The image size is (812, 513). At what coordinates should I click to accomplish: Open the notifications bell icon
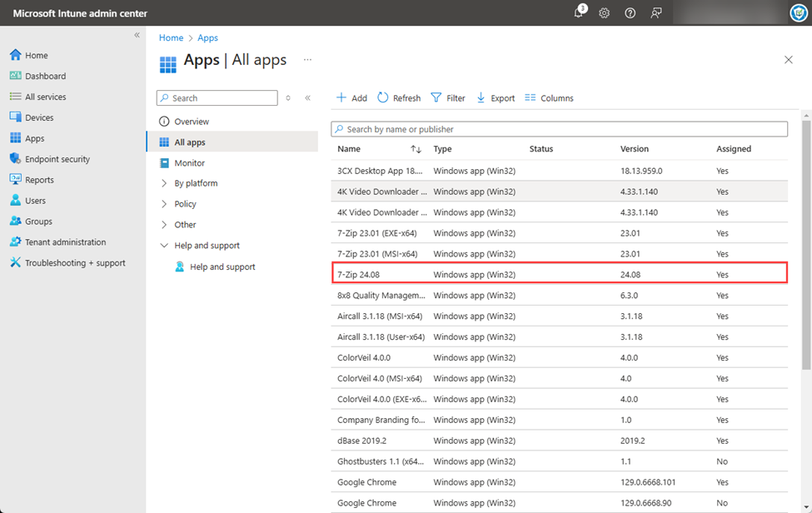[579, 13]
